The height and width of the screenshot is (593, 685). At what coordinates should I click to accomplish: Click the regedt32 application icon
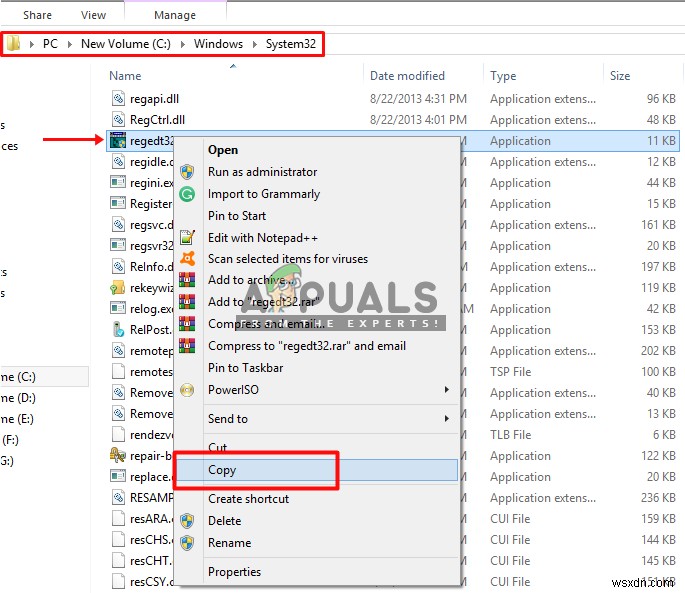click(x=118, y=140)
